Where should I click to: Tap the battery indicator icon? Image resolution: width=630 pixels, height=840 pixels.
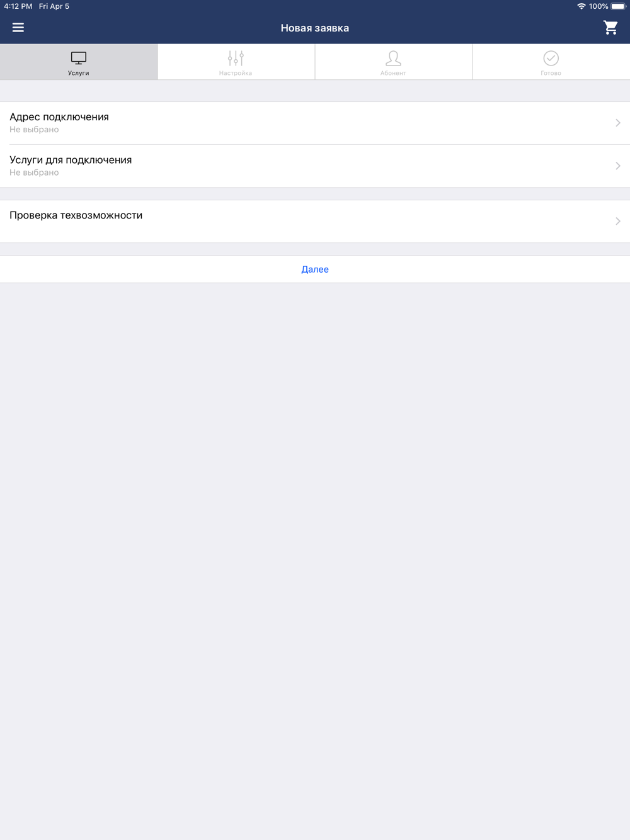tap(618, 6)
